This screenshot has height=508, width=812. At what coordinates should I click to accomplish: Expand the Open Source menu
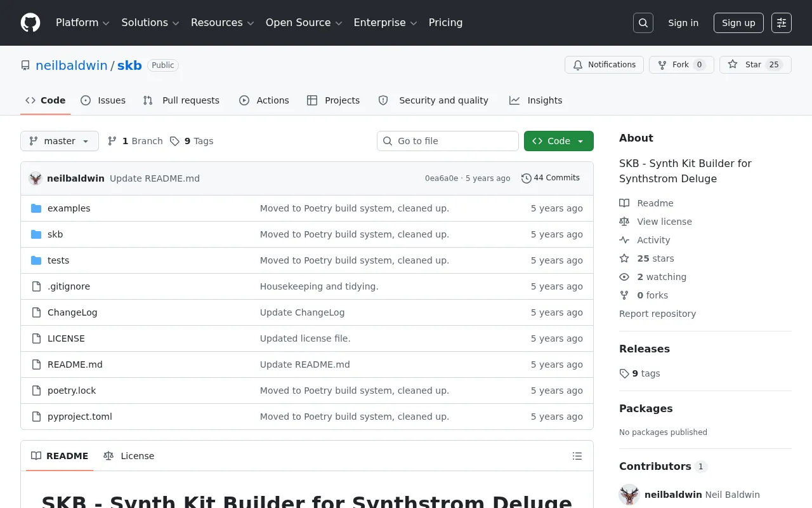pos(304,23)
